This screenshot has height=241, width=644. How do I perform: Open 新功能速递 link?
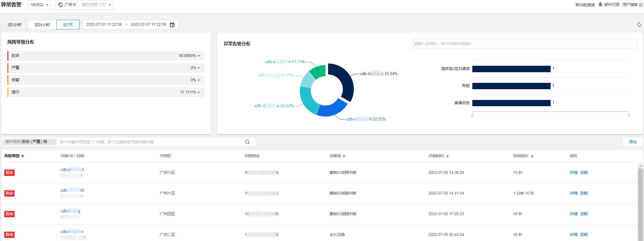click(585, 5)
